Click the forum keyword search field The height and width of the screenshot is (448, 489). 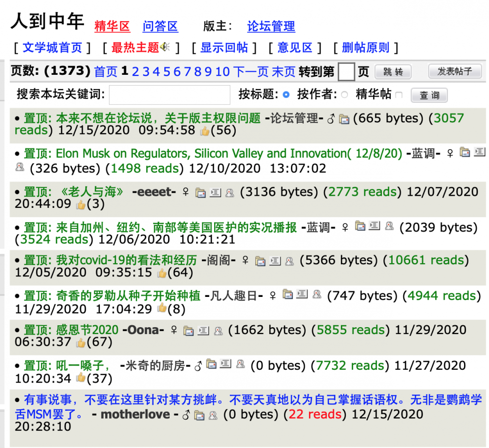[169, 94]
